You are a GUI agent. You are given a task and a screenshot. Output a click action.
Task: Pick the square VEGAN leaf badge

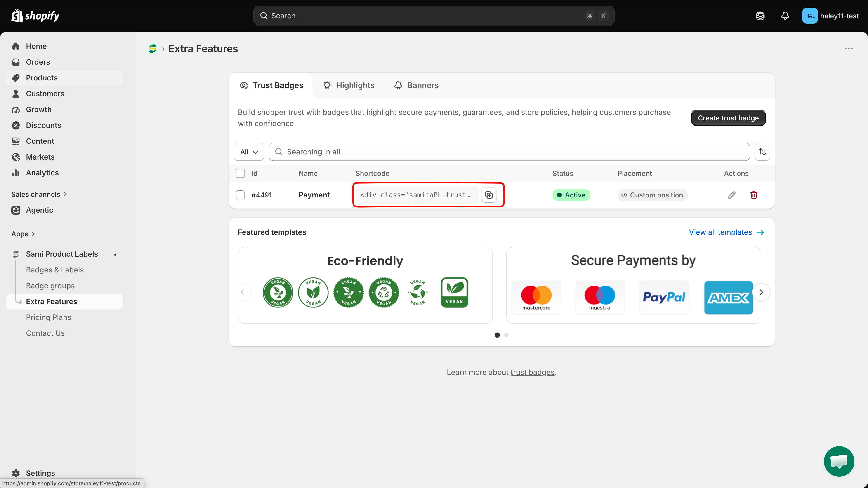[x=454, y=292]
